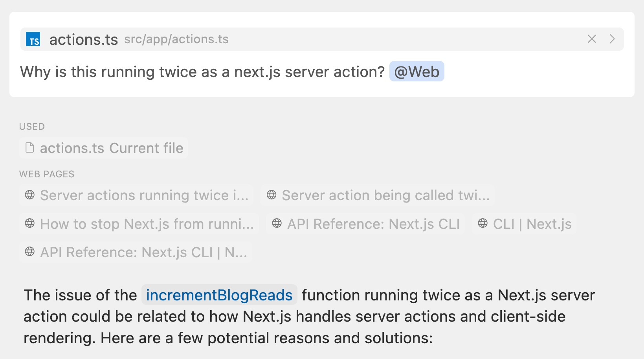Click the actions.ts filename in the context pill
The width and height of the screenshot is (644, 359).
83,39
